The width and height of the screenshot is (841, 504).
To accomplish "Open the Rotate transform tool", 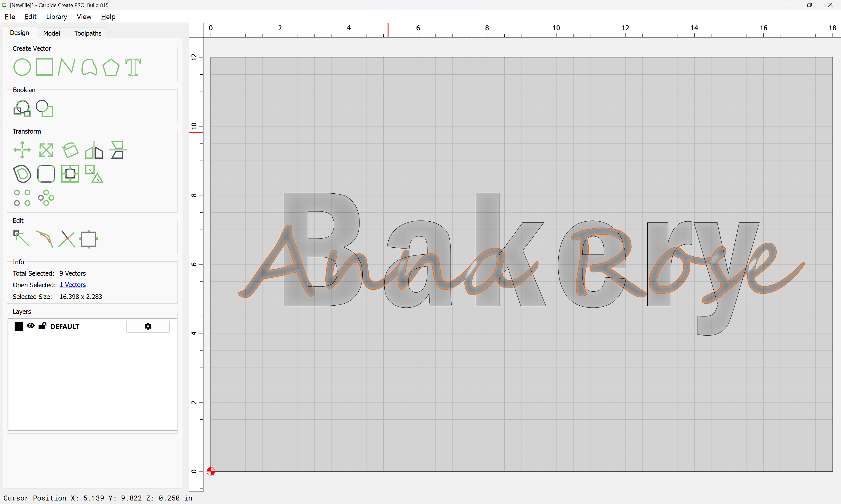I will coord(70,150).
